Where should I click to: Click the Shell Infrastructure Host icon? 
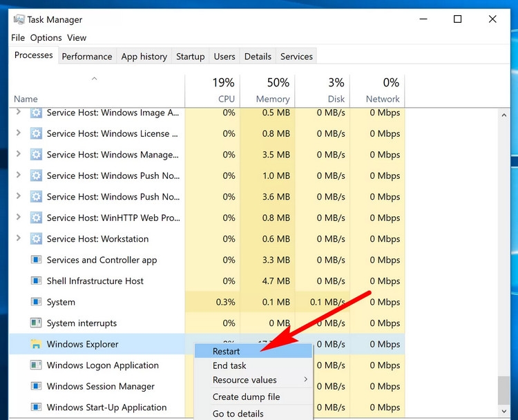click(36, 281)
